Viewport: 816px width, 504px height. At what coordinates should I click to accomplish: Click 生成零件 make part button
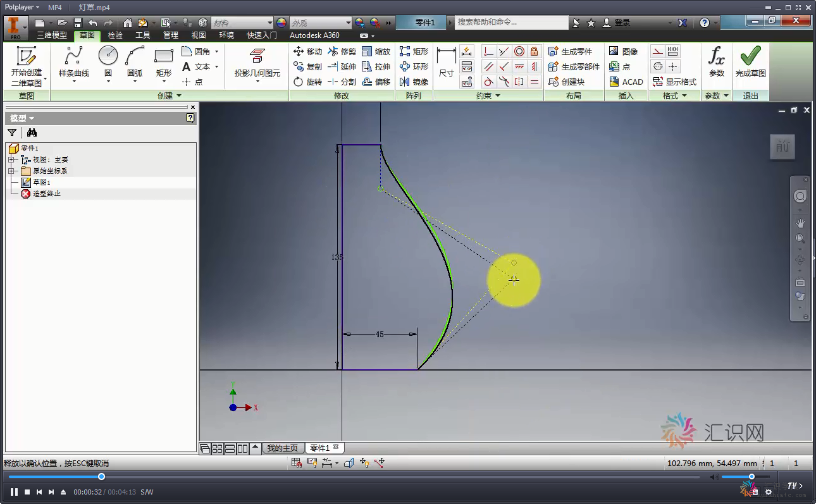(x=571, y=51)
